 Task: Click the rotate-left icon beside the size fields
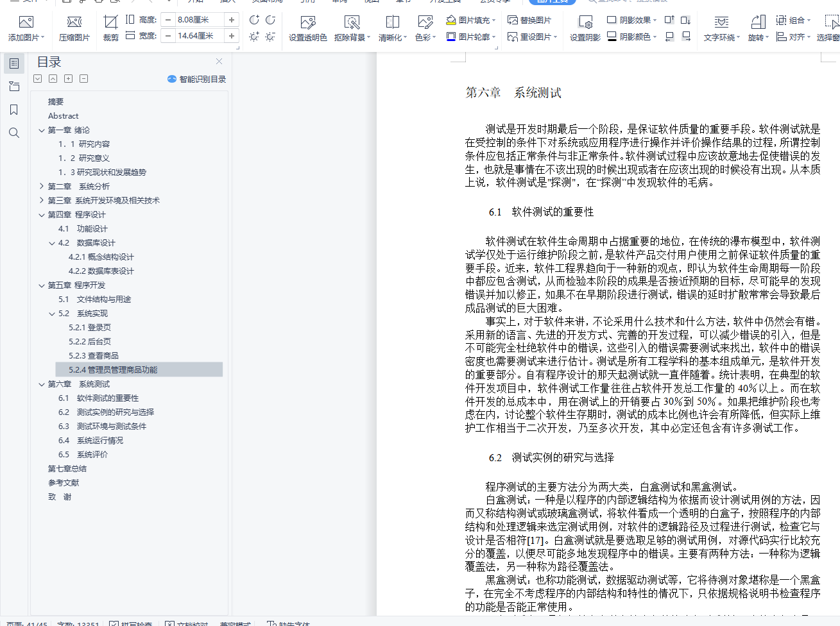click(x=255, y=20)
